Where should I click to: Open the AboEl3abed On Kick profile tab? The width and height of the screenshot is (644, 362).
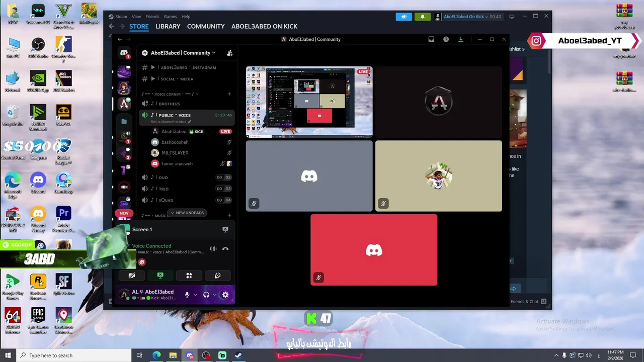[x=264, y=26]
